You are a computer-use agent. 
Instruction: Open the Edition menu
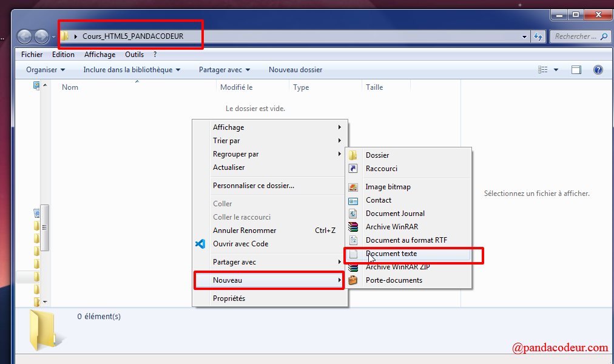(63, 55)
